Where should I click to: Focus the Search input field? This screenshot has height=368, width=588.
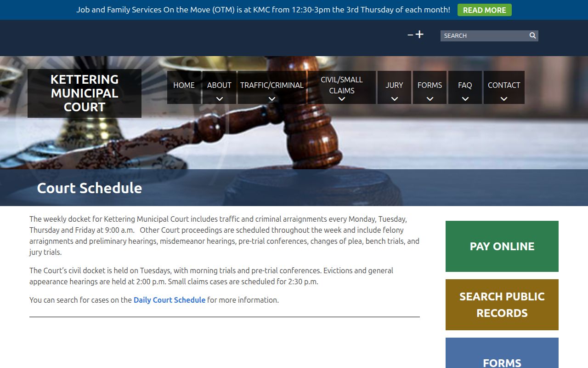point(484,35)
